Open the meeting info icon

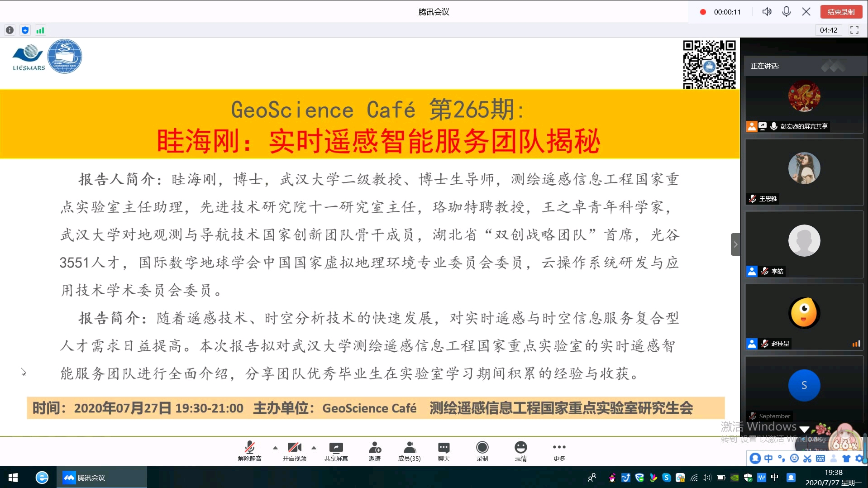(x=10, y=30)
